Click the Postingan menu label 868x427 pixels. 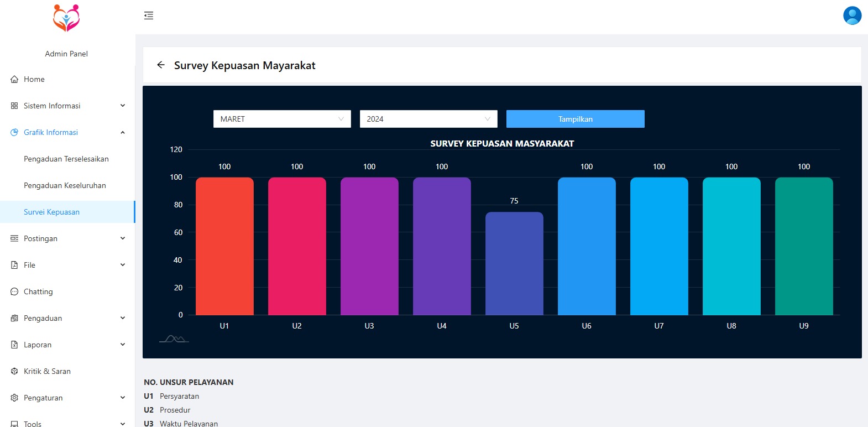[40, 238]
